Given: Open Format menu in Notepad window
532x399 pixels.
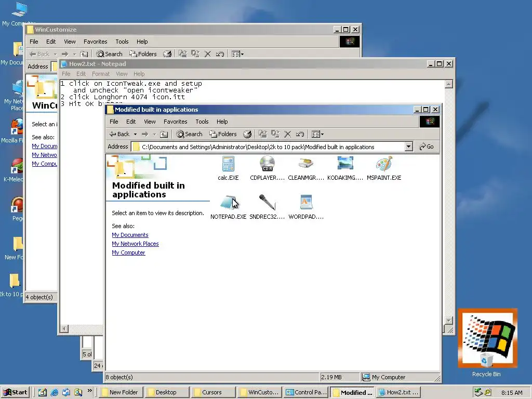Looking at the screenshot, I should click(101, 74).
